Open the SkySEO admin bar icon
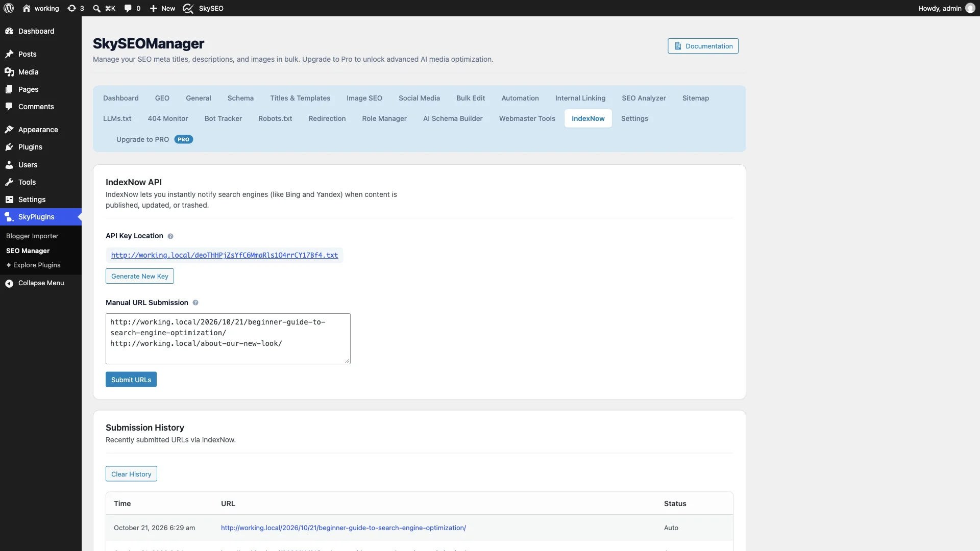The width and height of the screenshot is (980, 551). (x=188, y=8)
